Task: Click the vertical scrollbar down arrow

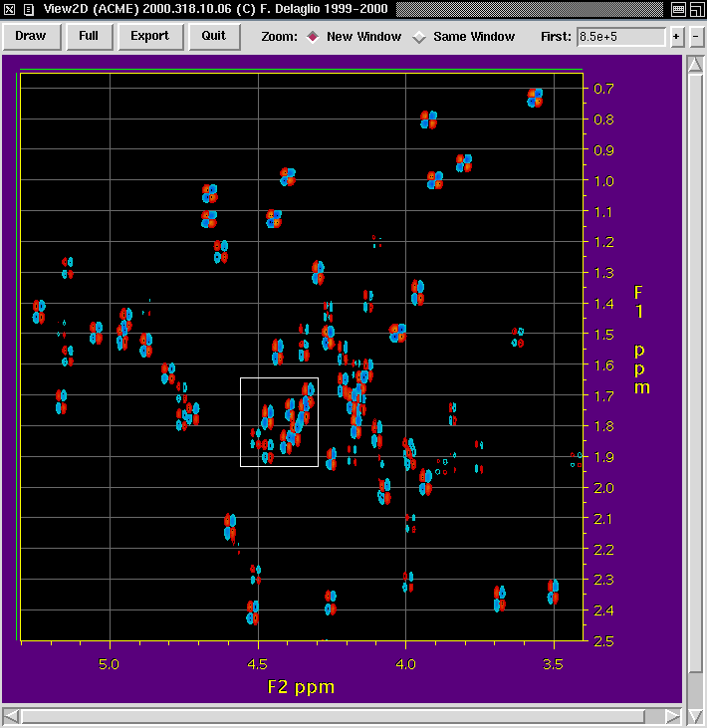Action: 694,695
